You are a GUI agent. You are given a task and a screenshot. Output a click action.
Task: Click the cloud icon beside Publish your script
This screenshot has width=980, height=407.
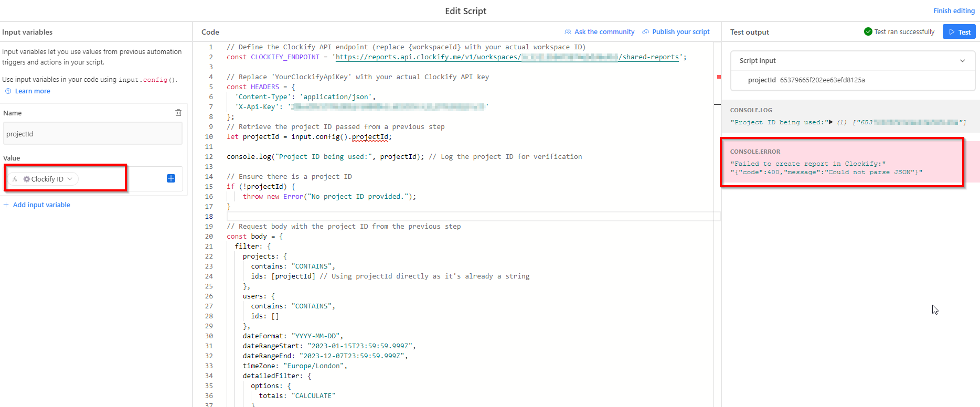646,32
